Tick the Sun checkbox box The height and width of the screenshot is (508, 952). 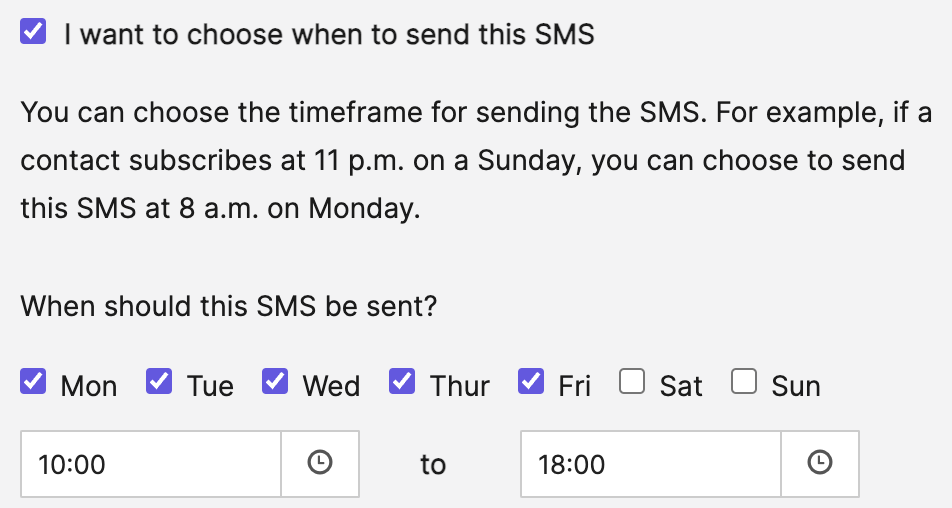tap(744, 382)
